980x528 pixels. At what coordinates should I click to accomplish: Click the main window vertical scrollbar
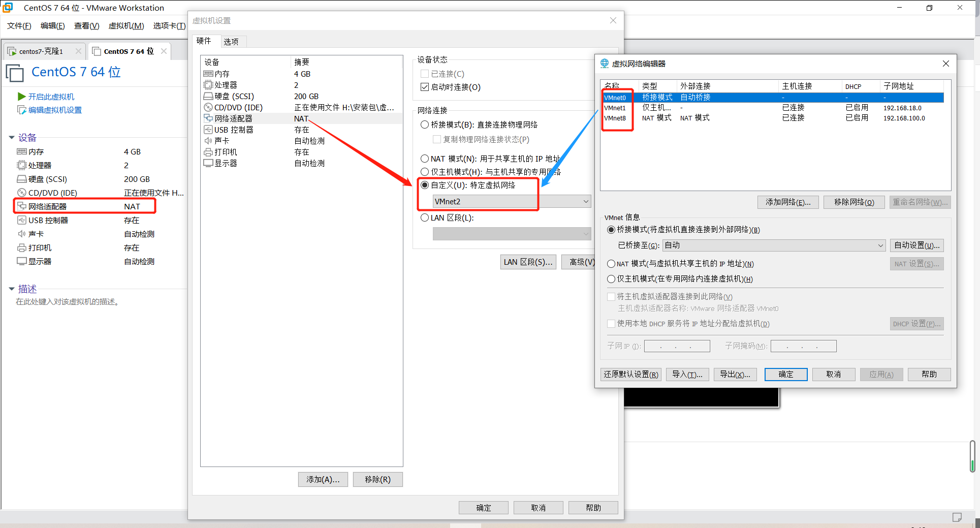tap(972, 456)
